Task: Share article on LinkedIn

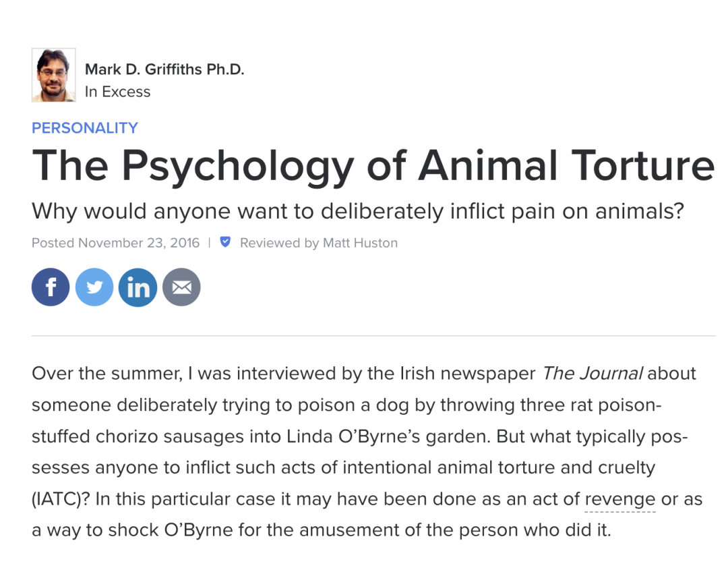Action: tap(138, 287)
